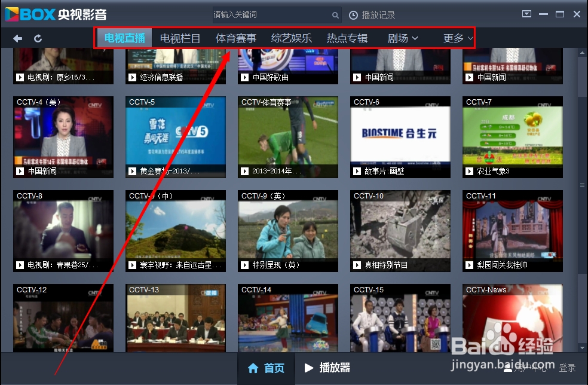Open the CCTV-15 channel thumbnail
The height and width of the screenshot is (385, 588).
click(x=400, y=318)
